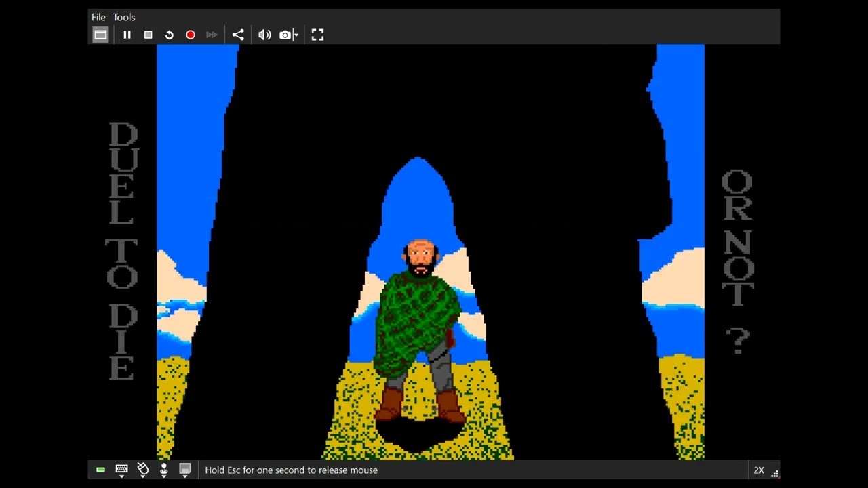Click the window resize grip in the corner
Viewport: 868px width, 488px height.
click(774, 474)
